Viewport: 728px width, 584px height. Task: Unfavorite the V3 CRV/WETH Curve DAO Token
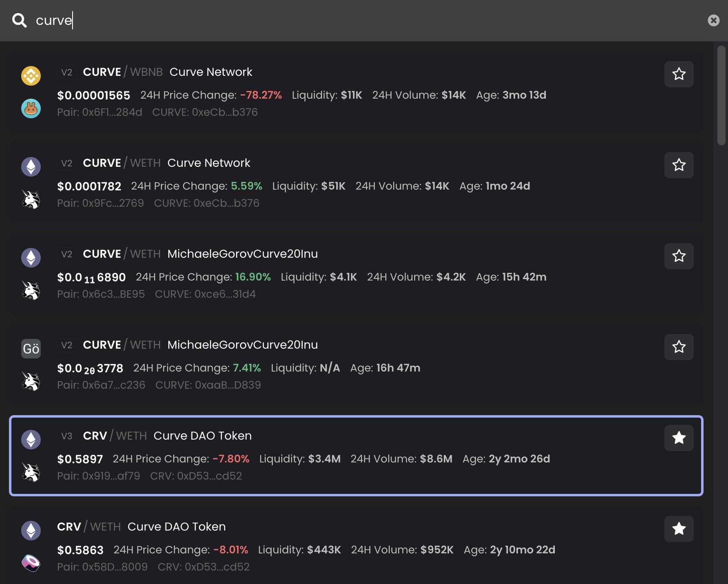coord(679,438)
